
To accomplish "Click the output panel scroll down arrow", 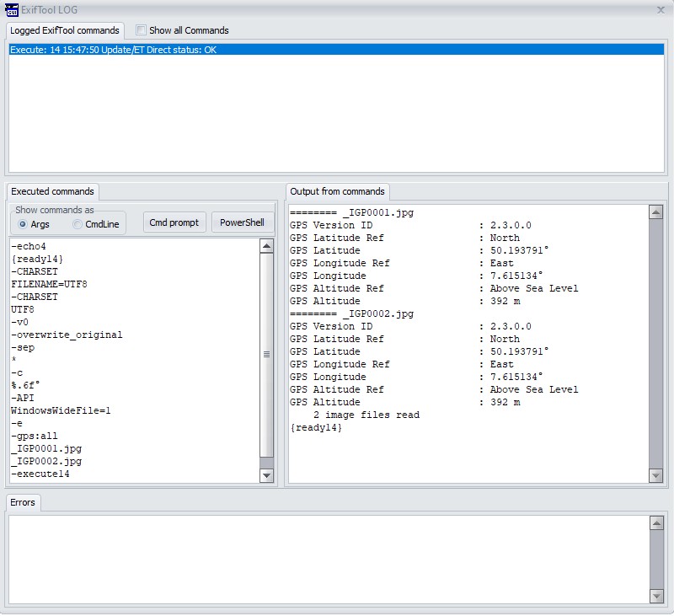I will [x=656, y=475].
